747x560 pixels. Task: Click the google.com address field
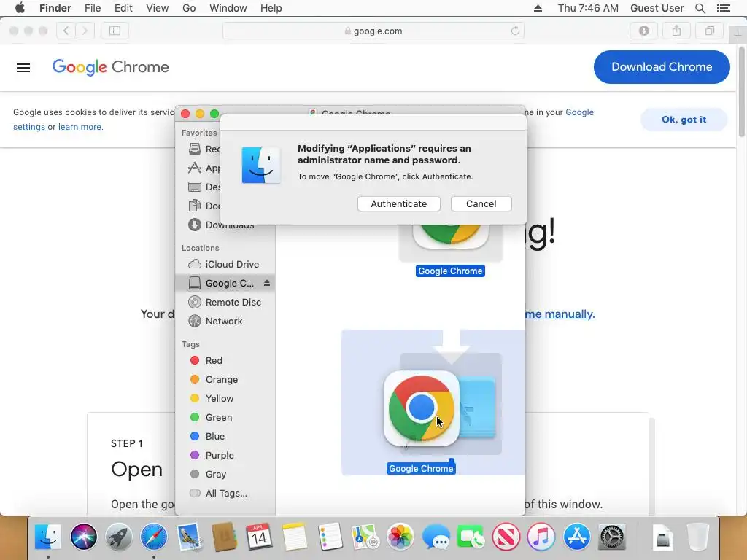[x=373, y=31]
